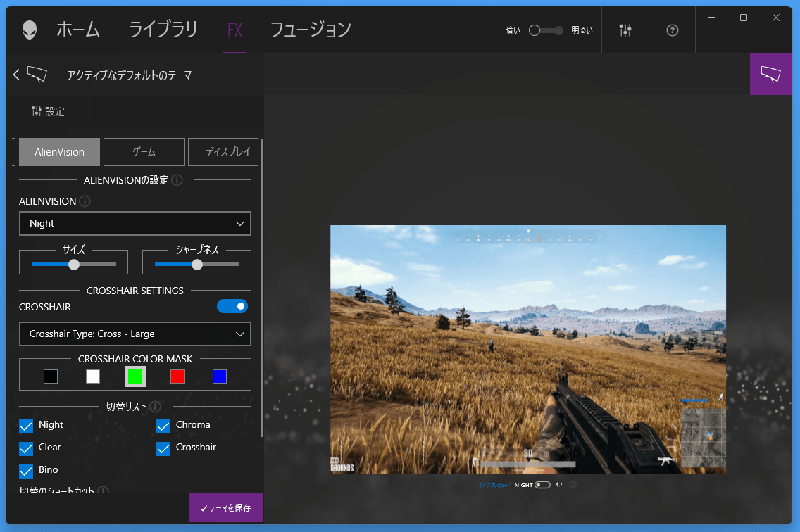The width and height of the screenshot is (800, 532).
Task: Click the CROSSHAIR COLOR MASK label
Action: [135, 359]
